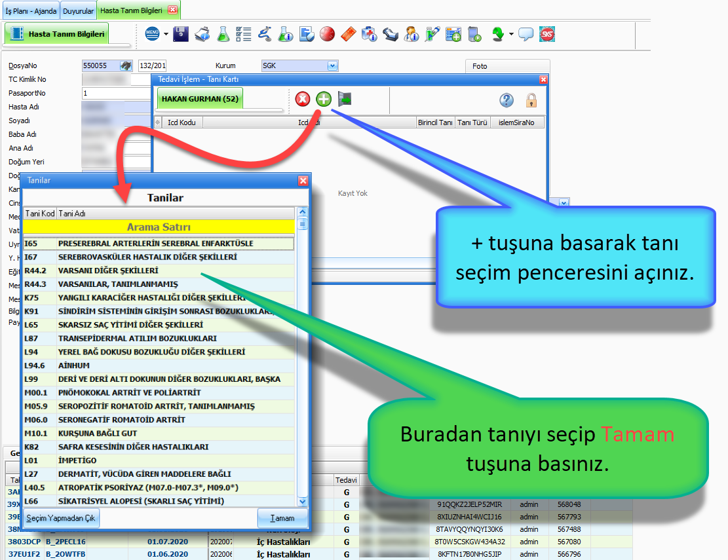The width and height of the screenshot is (728, 560).
Task: Open the printer info icon
Action: tap(202, 34)
